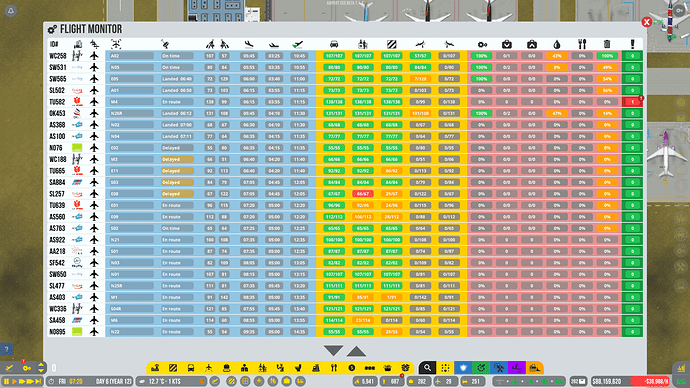Switch to the magnifier search panel tab

tap(427, 368)
